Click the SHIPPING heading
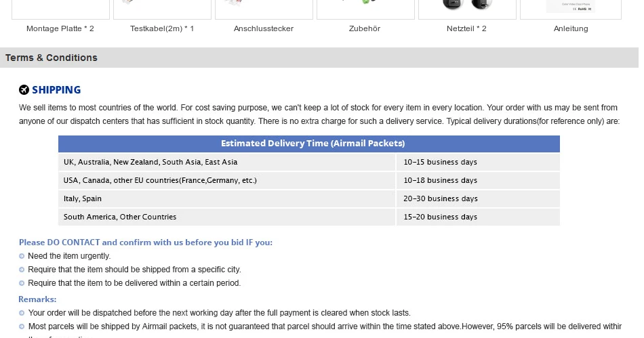This screenshot has height=338, width=644. [56, 90]
